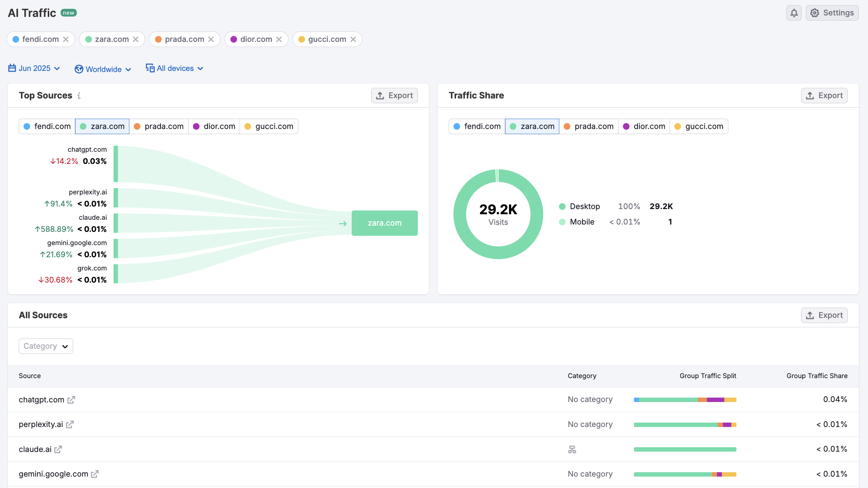
Task: Open claude.ai external link icon
Action: coord(58,449)
